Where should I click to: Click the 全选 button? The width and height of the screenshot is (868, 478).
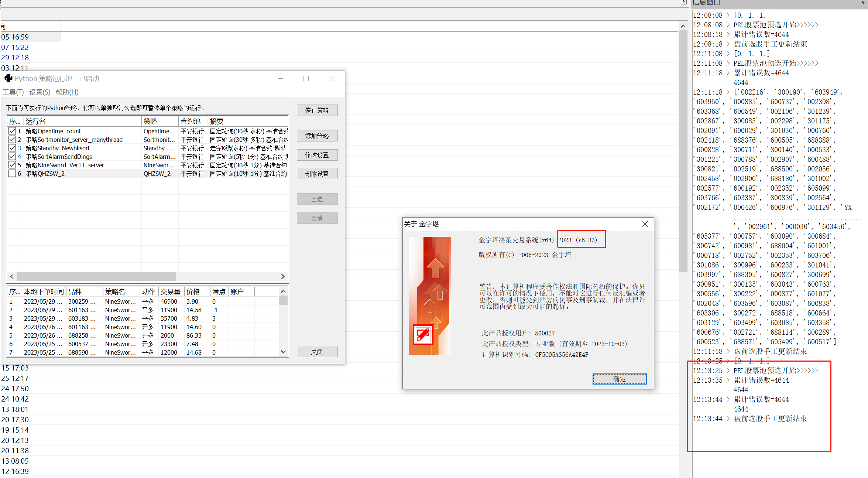coord(317,199)
